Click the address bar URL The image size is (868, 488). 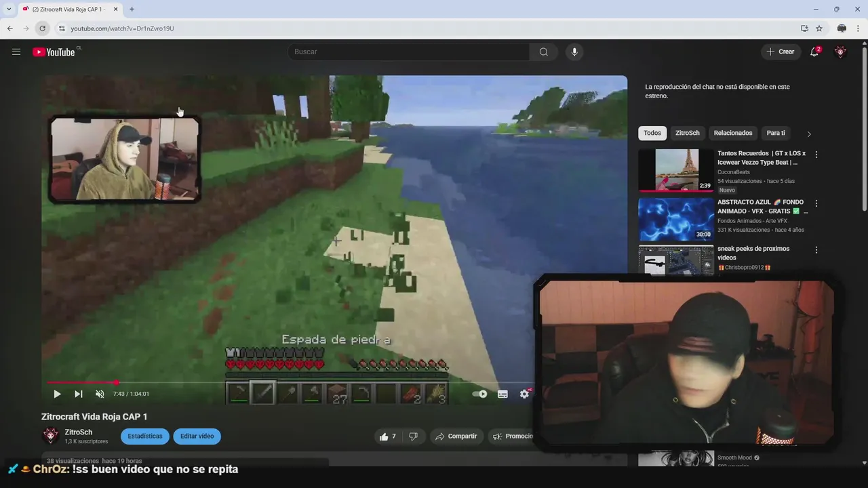coord(122,28)
